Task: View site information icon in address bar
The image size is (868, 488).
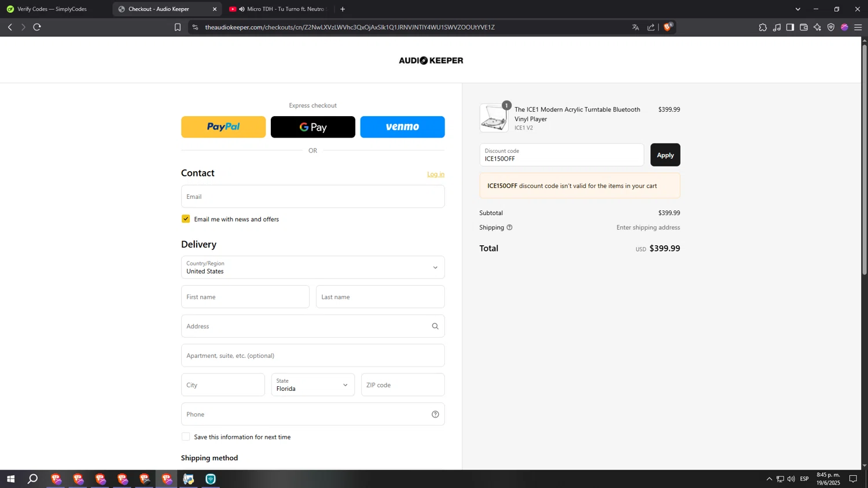Action: pos(195,27)
